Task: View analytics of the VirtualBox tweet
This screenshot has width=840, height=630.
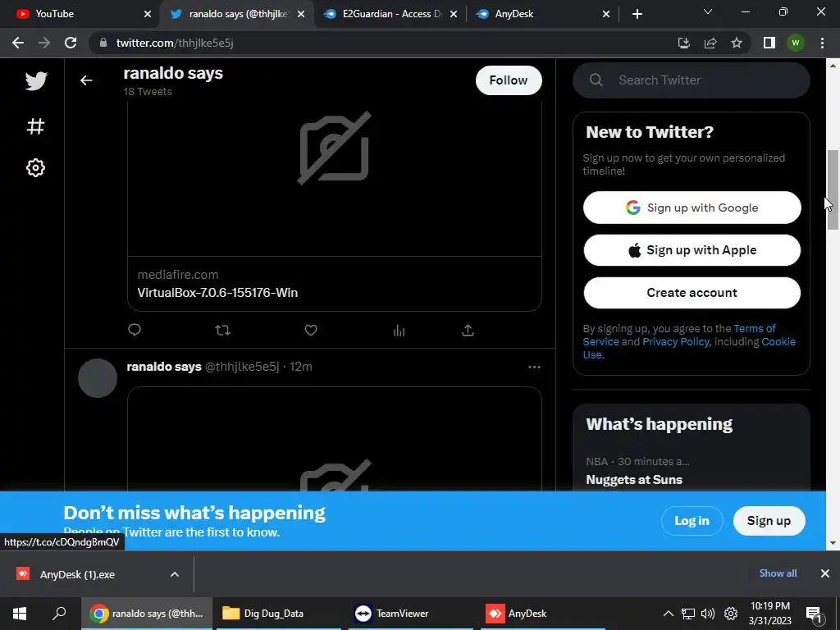Action: [399, 330]
